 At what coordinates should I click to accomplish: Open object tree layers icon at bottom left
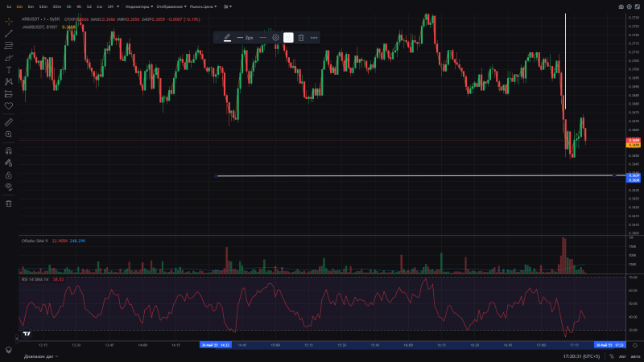[9, 350]
